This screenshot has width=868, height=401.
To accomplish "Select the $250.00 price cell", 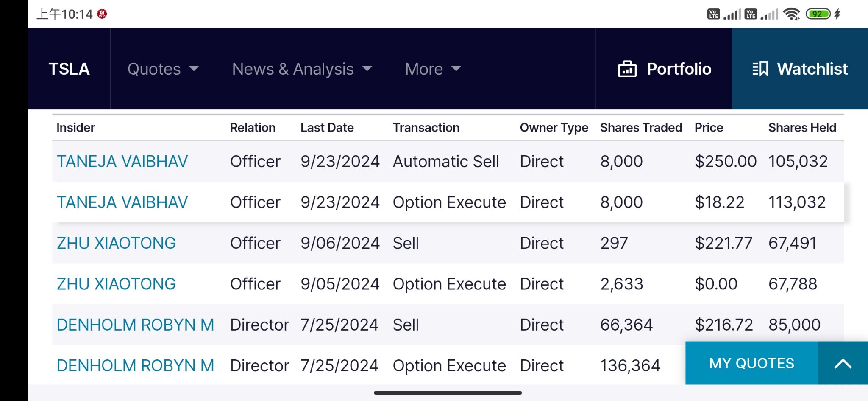I will pyautogui.click(x=726, y=161).
